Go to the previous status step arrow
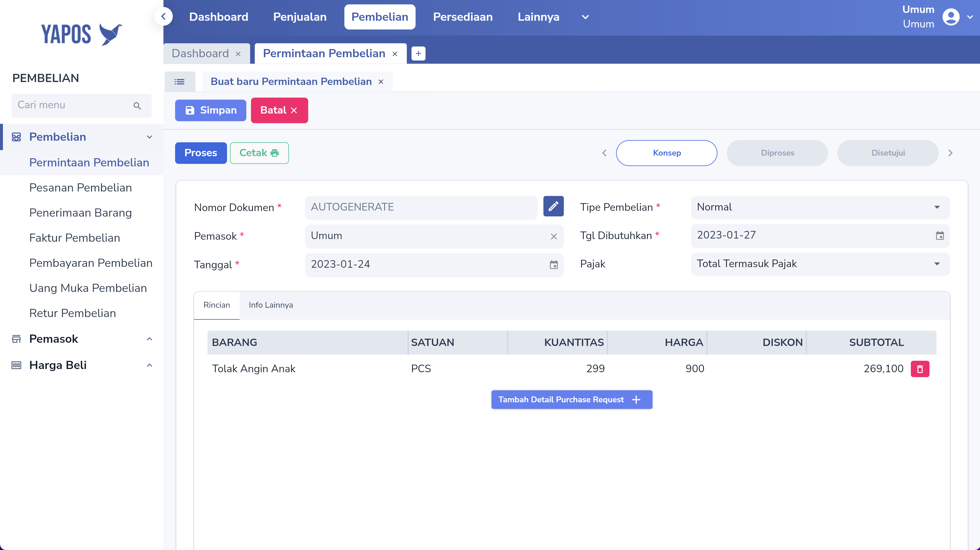 pos(604,153)
